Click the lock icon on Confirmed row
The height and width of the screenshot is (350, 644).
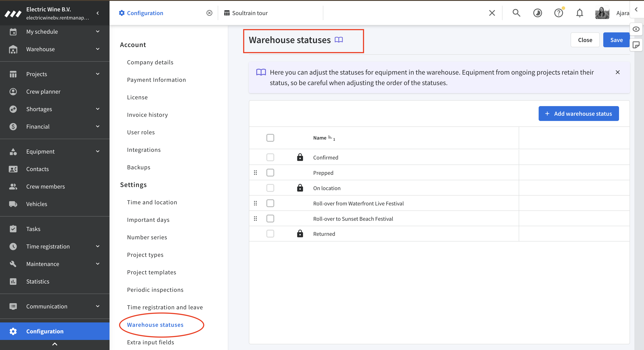click(300, 157)
